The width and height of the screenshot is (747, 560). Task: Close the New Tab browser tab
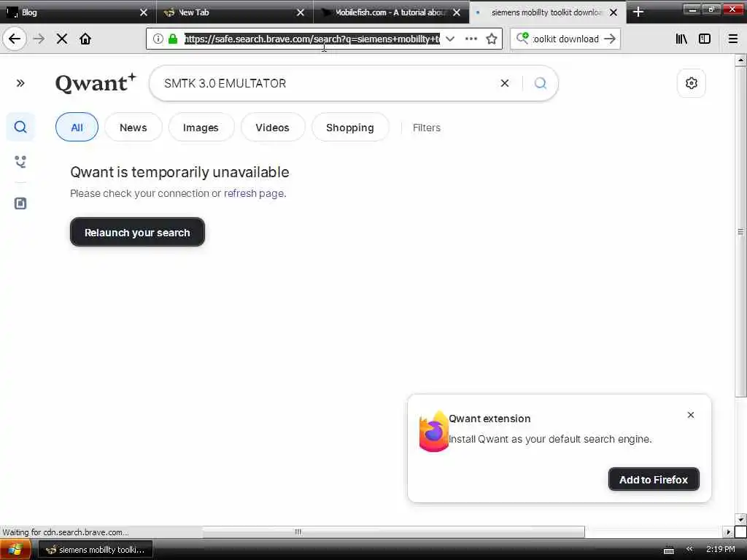[x=300, y=12]
